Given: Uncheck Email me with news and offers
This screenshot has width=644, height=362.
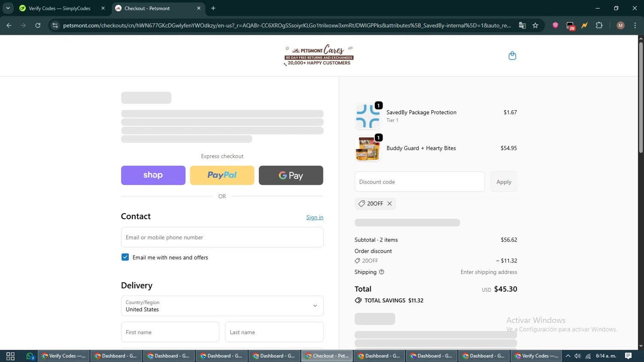Looking at the screenshot, I should (125, 257).
